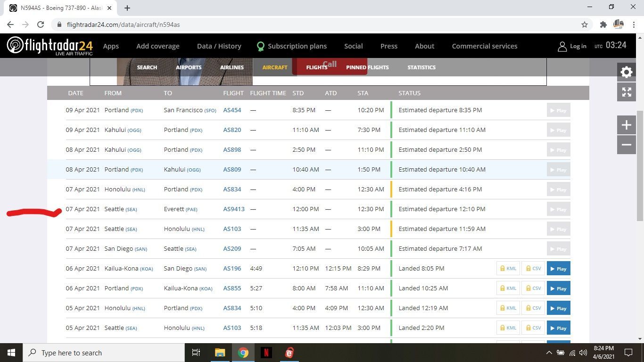The width and height of the screenshot is (644, 362).
Task: Open the Data / History menu
Action: (x=219, y=46)
